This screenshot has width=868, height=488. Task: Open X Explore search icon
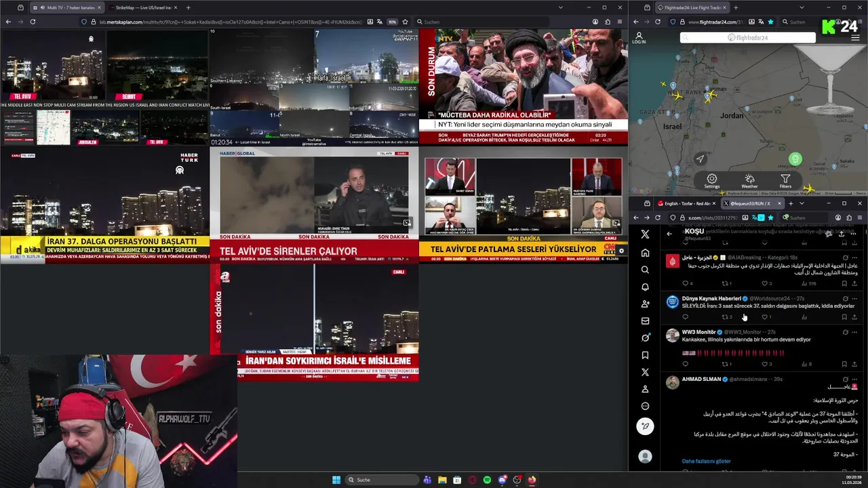click(645, 270)
